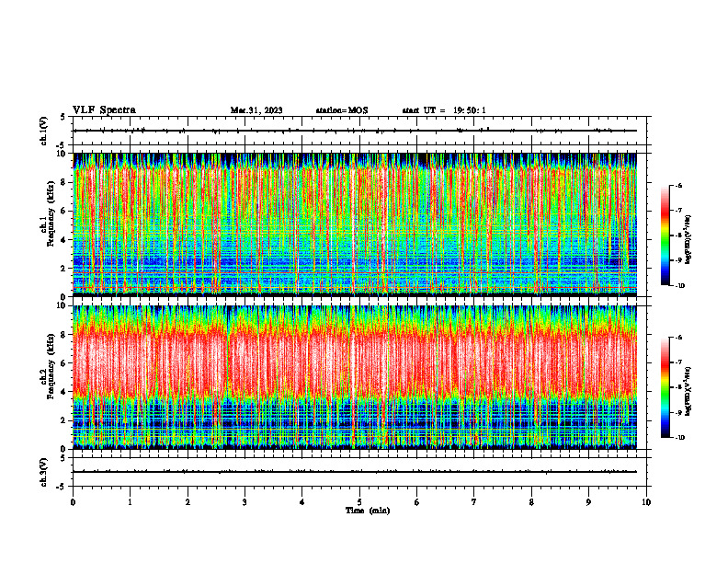Click the time axis tick label "10"
This screenshot has width=728, height=563.
coord(646,502)
